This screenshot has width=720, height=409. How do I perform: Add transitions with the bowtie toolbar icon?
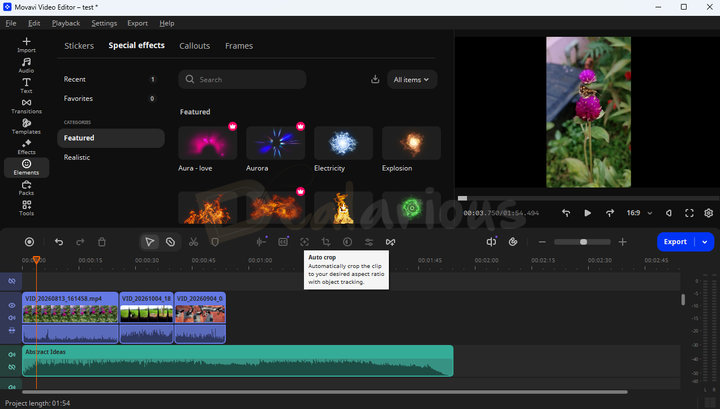(390, 242)
